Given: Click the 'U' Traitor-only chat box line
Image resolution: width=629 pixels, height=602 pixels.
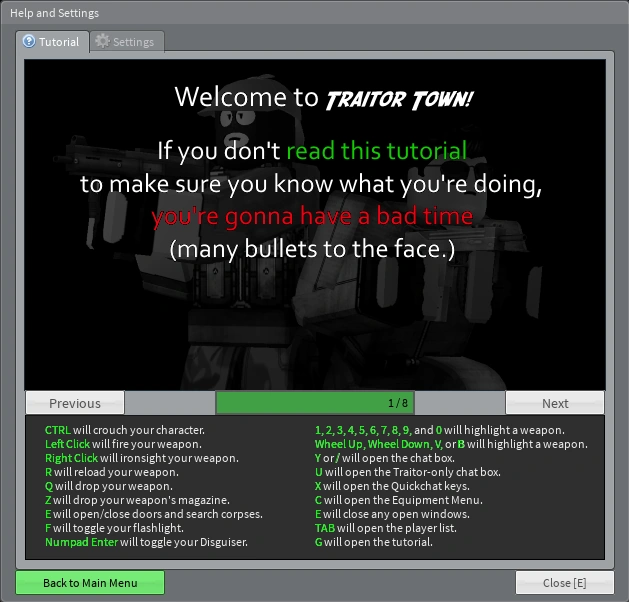Looking at the screenshot, I should pyautogui.click(x=408, y=472).
